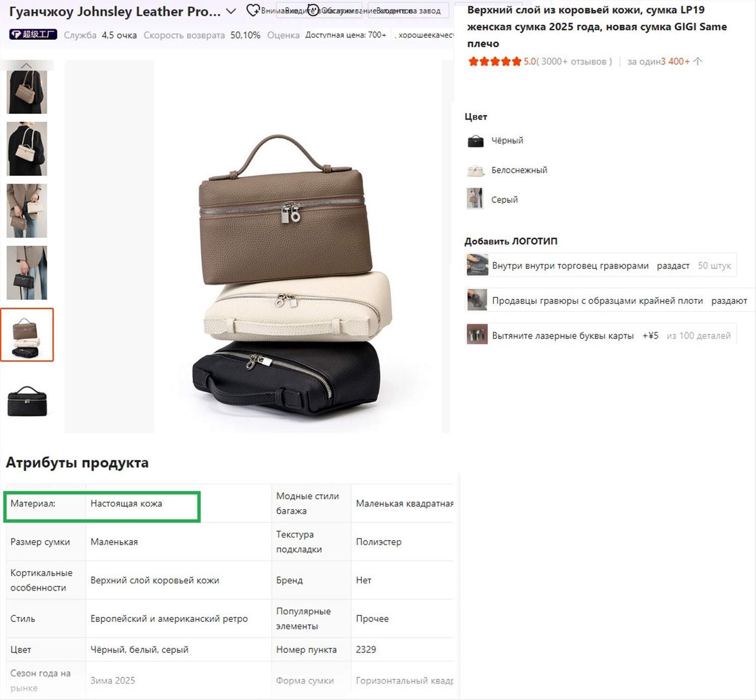This screenshot has height=700, width=756.
Task: Click the heart follow-store icon
Action: (253, 10)
